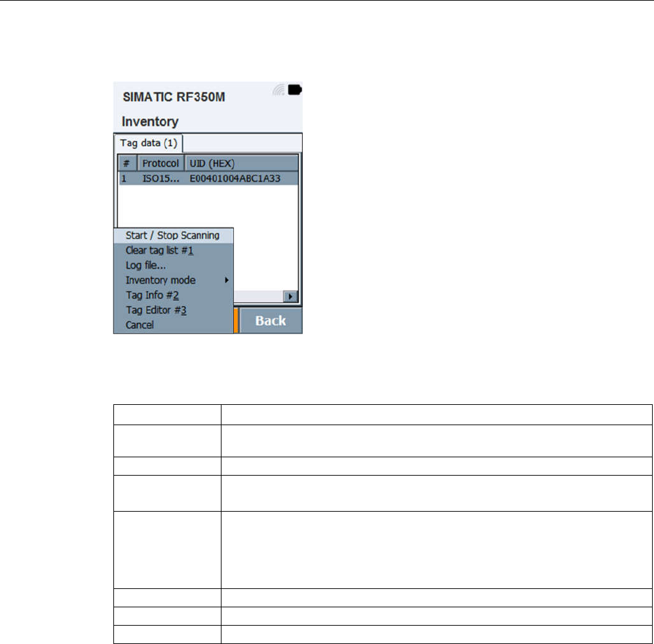Viewport: 654px width, 644px height.
Task: Select Cancel in the context menu
Action: pyautogui.click(x=173, y=325)
